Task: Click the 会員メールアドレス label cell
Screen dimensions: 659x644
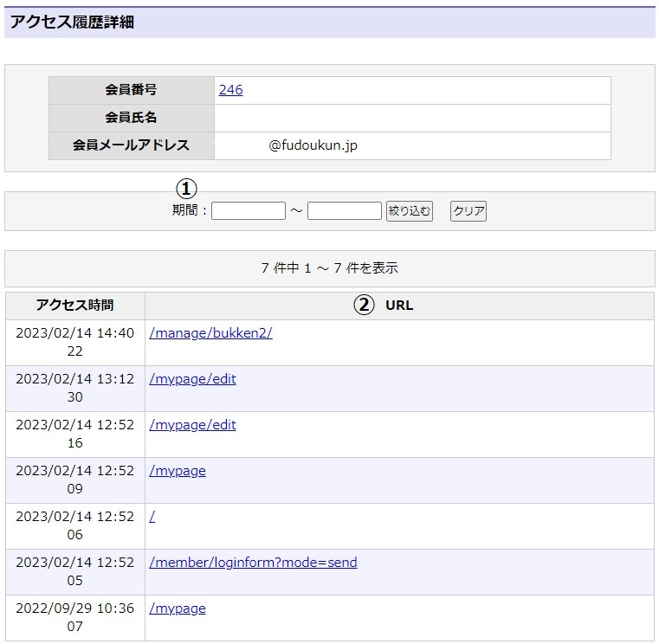Action: tap(131, 145)
